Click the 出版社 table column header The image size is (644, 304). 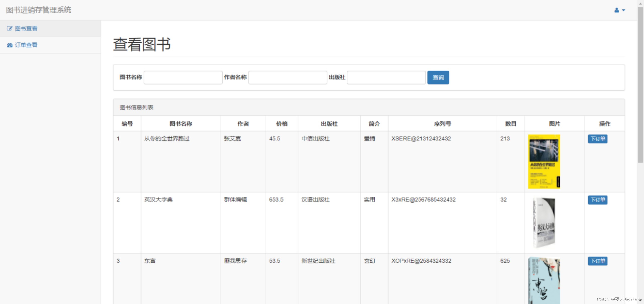coord(329,124)
